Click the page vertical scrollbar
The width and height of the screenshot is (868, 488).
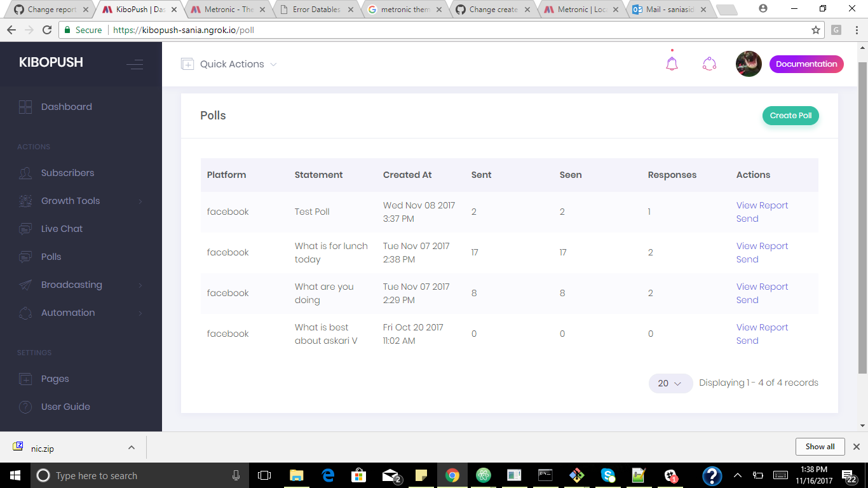tap(862, 217)
